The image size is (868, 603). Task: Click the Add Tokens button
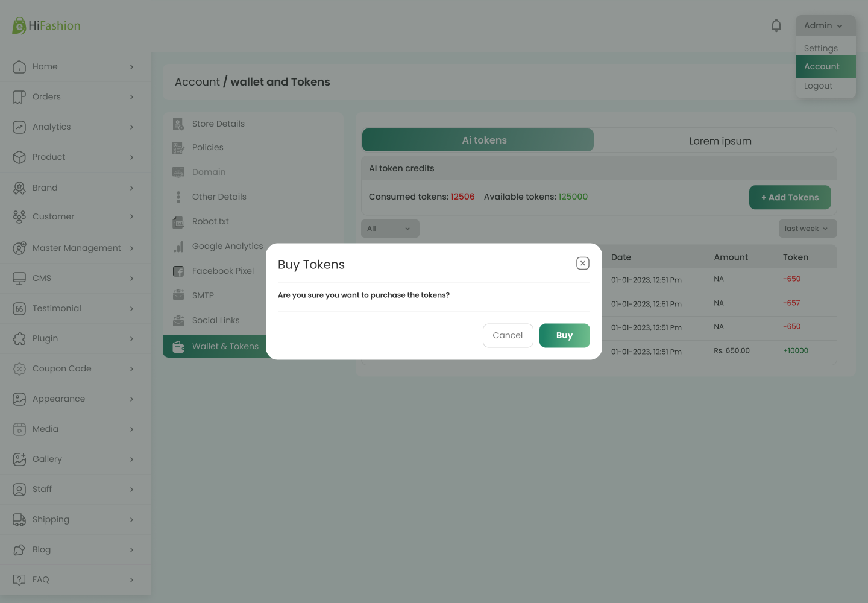[x=790, y=197]
